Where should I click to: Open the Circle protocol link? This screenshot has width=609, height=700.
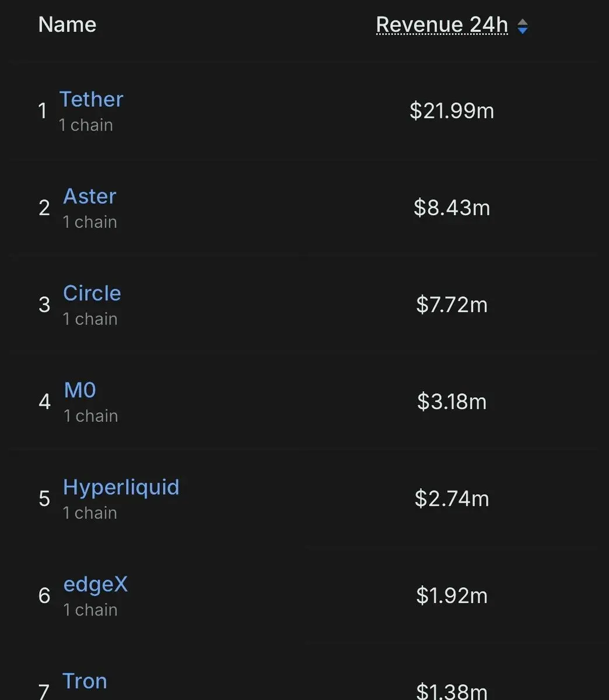coord(92,293)
